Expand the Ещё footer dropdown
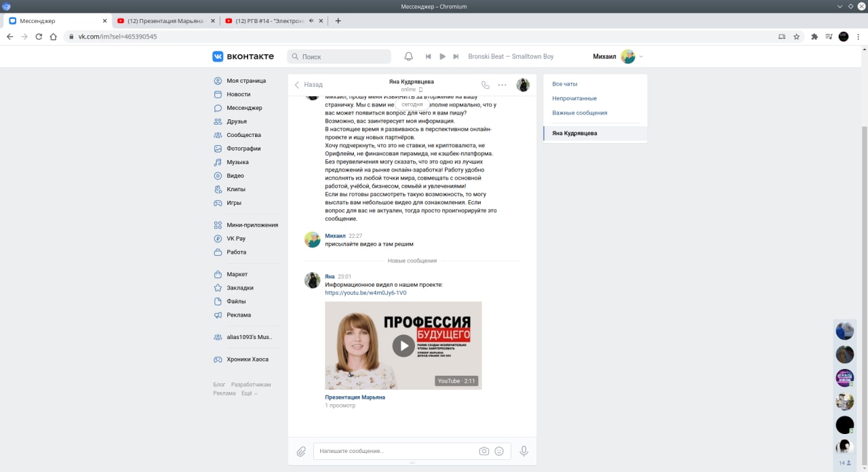This screenshot has height=472, width=868. click(x=249, y=393)
